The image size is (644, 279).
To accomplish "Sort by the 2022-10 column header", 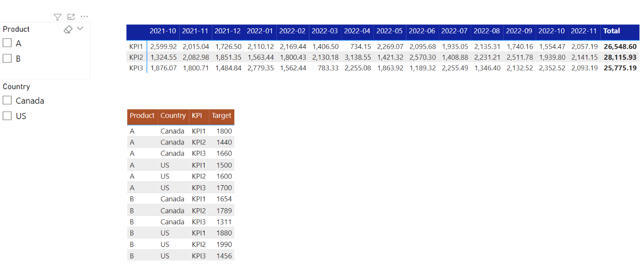I will point(552,31).
